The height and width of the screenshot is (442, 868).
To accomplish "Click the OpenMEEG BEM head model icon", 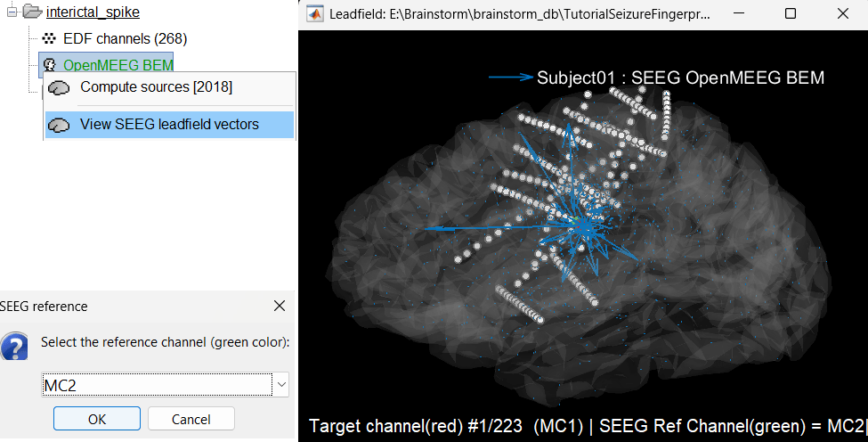I will click(x=49, y=65).
